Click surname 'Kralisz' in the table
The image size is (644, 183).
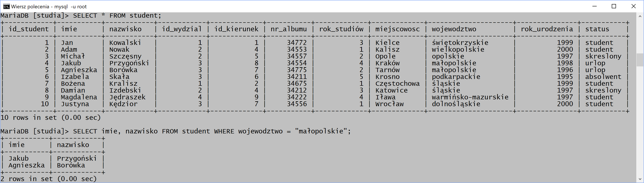[x=123, y=83]
